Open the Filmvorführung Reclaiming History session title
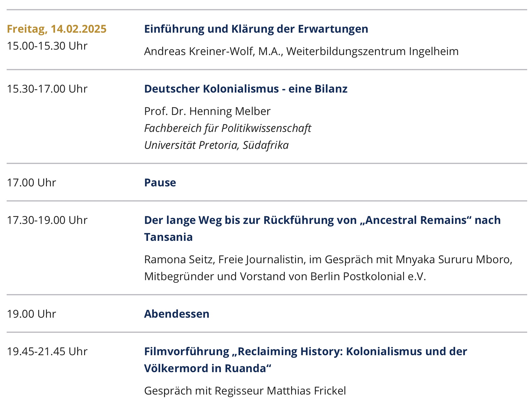This screenshot has height=403, width=532. pos(306,352)
